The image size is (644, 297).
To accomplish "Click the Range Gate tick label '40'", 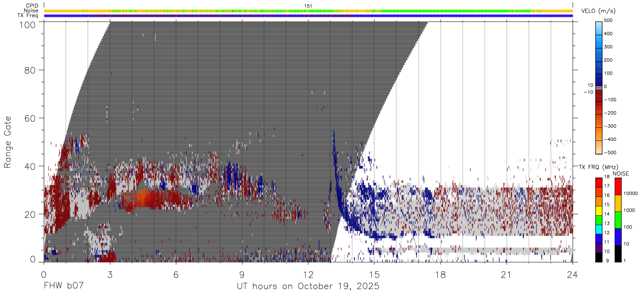I will pos(30,166).
